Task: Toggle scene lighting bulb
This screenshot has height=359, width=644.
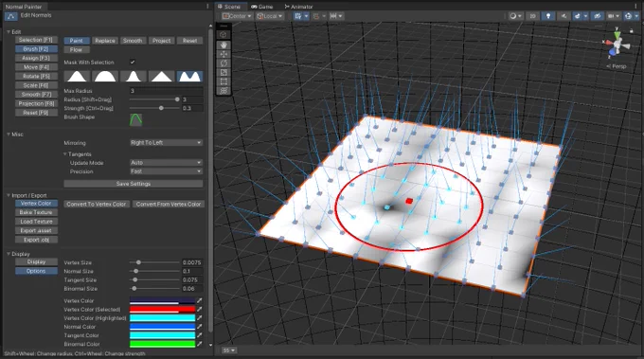Action: 548,16
